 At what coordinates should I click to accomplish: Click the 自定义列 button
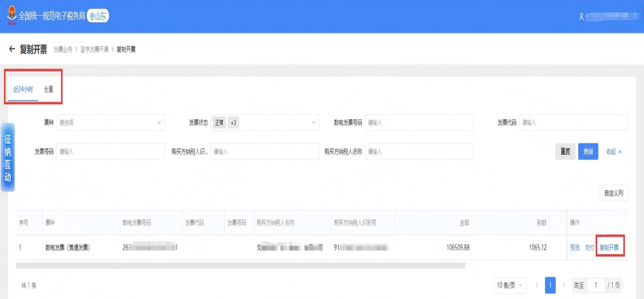coord(614,193)
